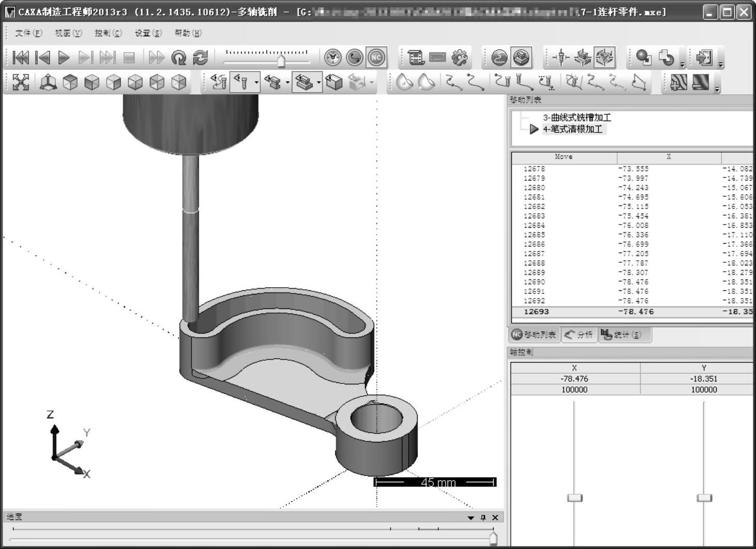756x549 pixels.
Task: Switch to the 分析 tab
Action: click(579, 335)
